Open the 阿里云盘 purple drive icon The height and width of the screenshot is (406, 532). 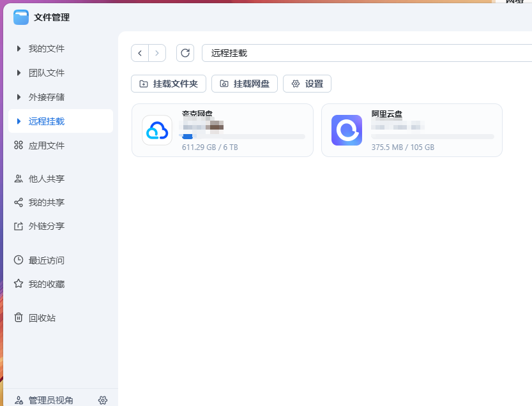(x=347, y=130)
